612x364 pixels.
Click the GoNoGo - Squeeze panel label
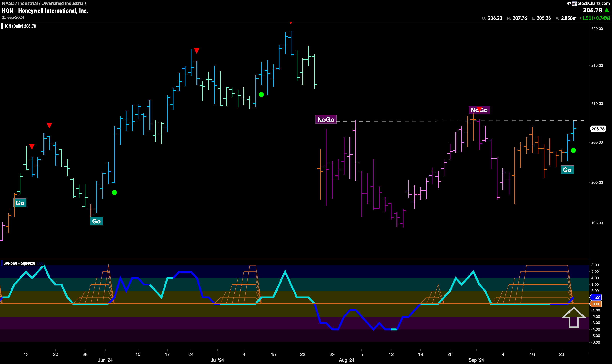pos(19,263)
